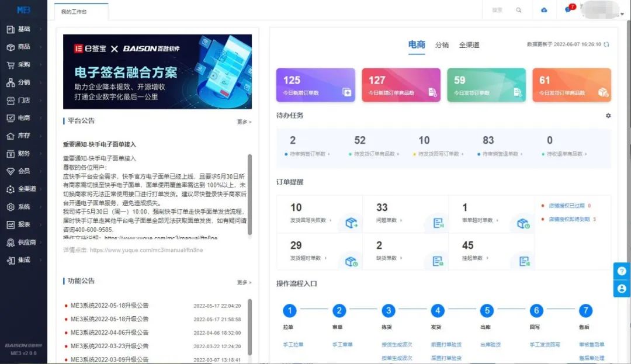Expand the 系统 menu chevron

point(41,207)
